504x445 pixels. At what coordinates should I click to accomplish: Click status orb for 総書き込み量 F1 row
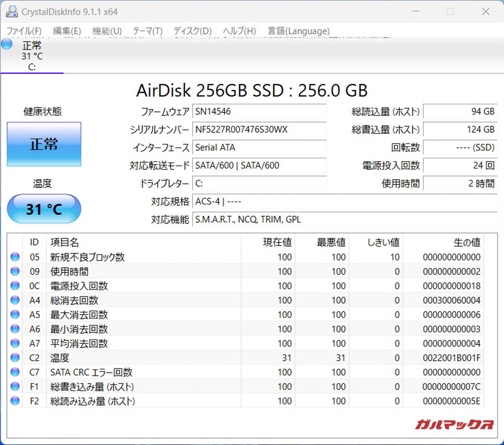pyautogui.click(x=15, y=387)
